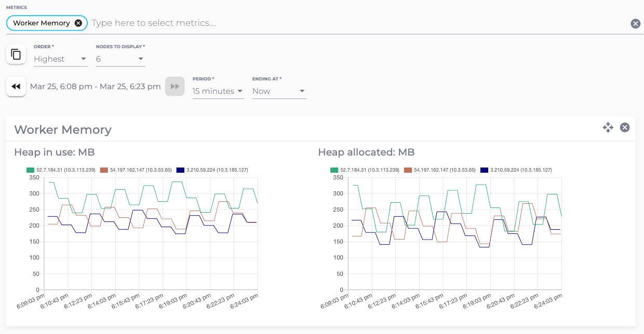The image size is (644, 334).
Task: Click the displayed date range text
Action: 95,87
